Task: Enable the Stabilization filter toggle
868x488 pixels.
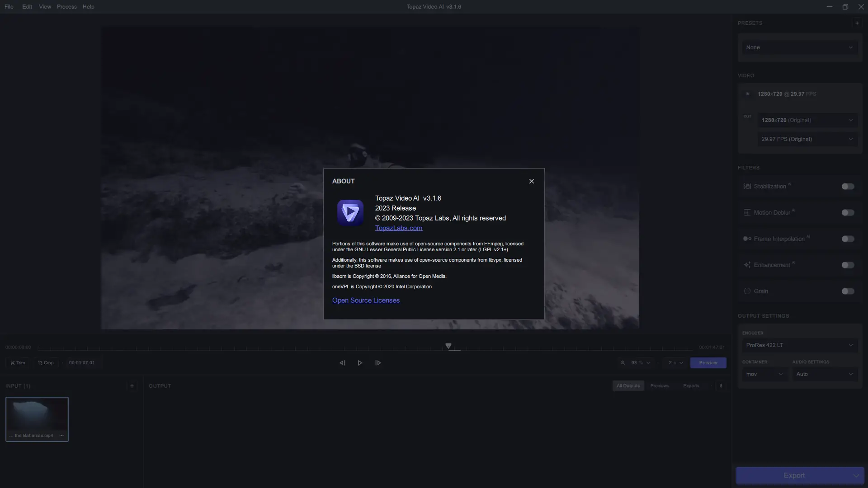Action: pos(848,187)
